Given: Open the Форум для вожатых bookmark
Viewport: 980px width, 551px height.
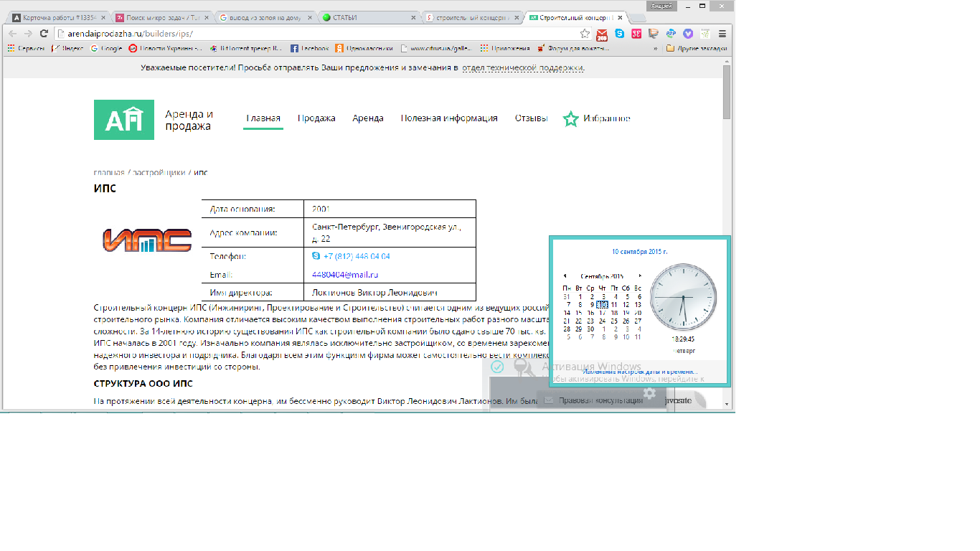Looking at the screenshot, I should [x=573, y=49].
